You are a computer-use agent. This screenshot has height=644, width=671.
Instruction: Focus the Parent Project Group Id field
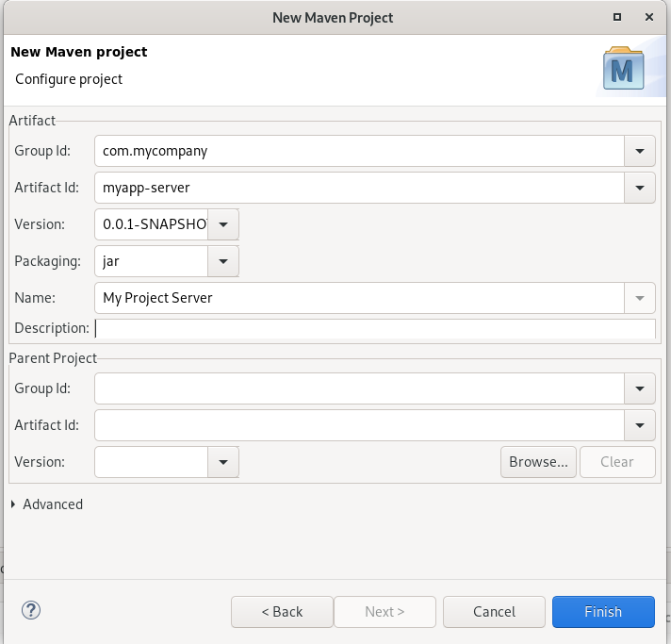click(x=359, y=388)
